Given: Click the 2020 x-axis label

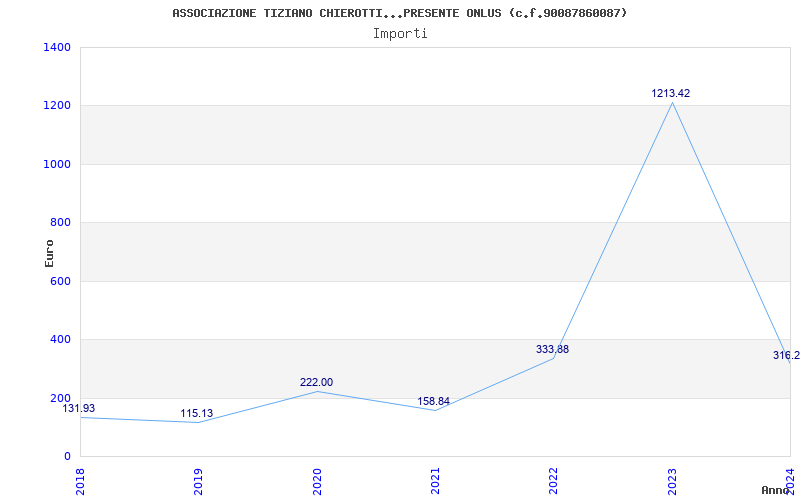Looking at the screenshot, I should [316, 482].
